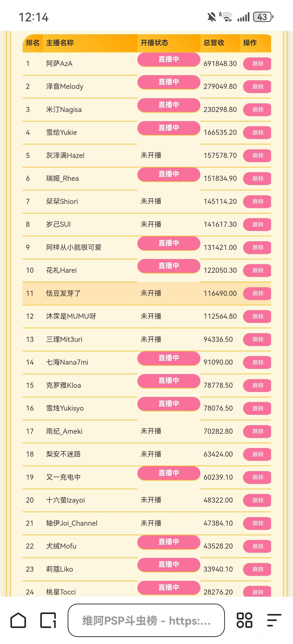The height and width of the screenshot is (644, 293).
Task: Click streamer name 阿梓从小就很可爱
Action: point(74,248)
